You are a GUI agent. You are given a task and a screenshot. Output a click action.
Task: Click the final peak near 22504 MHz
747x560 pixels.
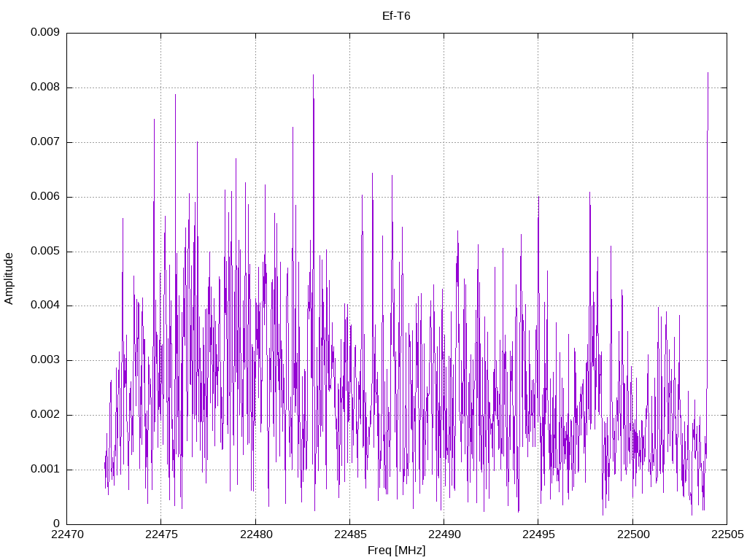708,74
